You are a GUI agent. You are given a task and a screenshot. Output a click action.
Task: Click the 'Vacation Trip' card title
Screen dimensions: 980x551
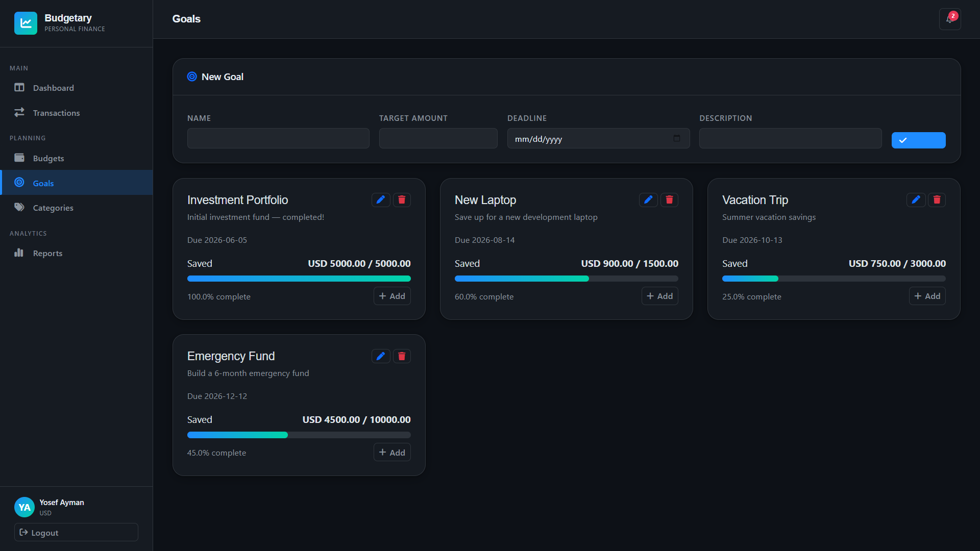pyautogui.click(x=755, y=200)
